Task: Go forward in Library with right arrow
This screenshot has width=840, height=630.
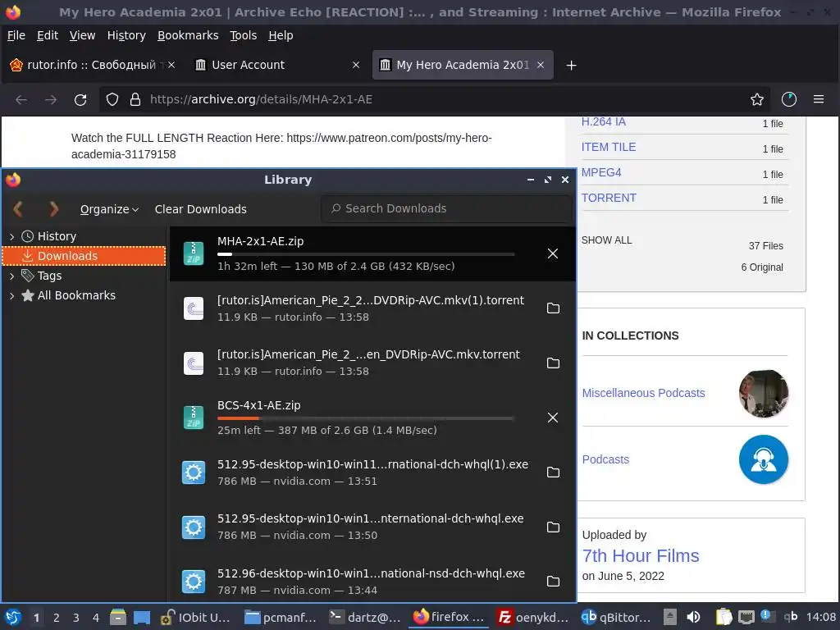Action: coord(53,209)
